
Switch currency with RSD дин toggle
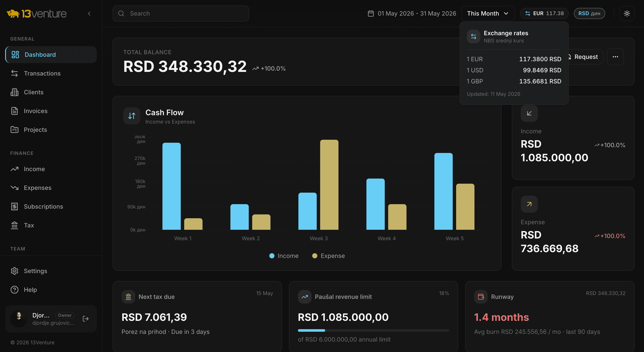589,13
